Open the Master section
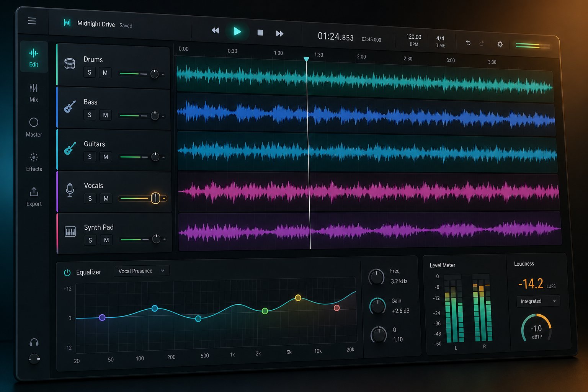 click(34, 127)
